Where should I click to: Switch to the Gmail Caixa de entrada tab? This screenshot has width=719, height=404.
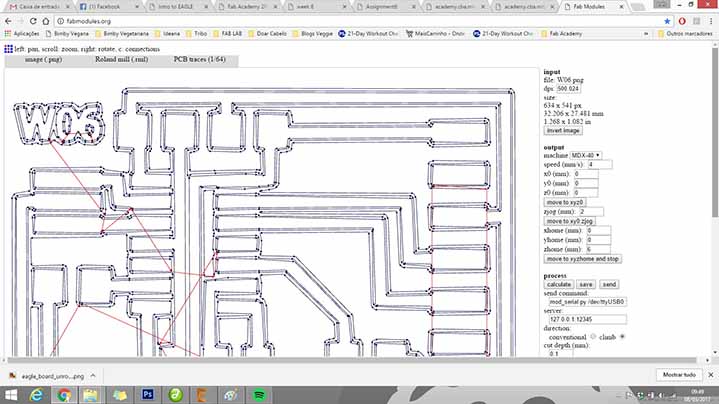click(39, 6)
